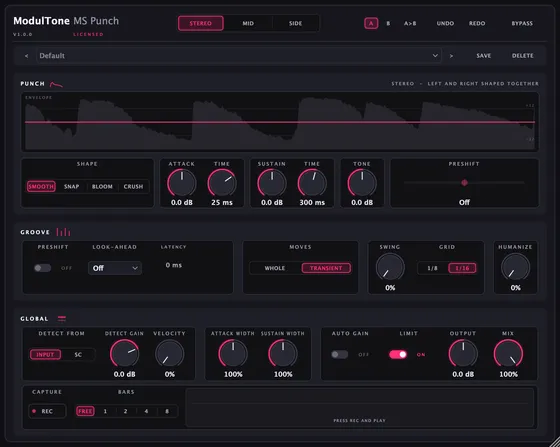Set capture bars to 2
The height and width of the screenshot is (447, 560).
(125, 411)
